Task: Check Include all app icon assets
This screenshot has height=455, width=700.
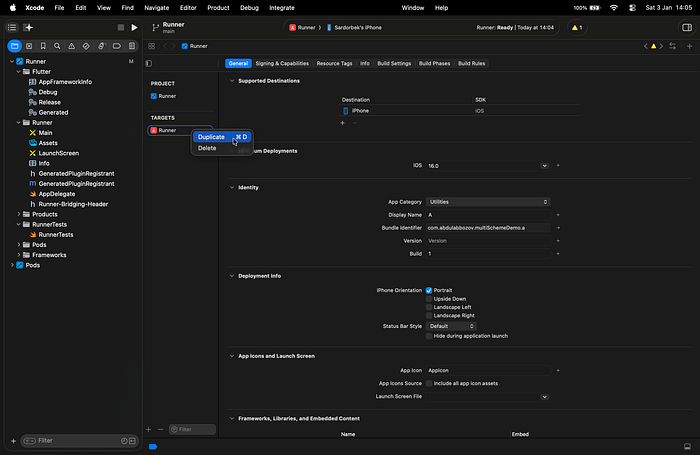Action: (429, 383)
